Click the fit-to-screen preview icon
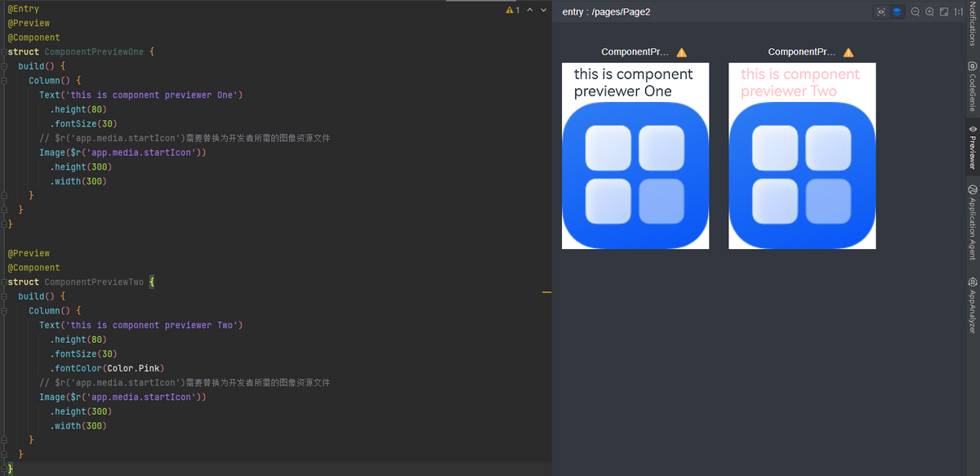The height and width of the screenshot is (476, 980). pos(944,11)
